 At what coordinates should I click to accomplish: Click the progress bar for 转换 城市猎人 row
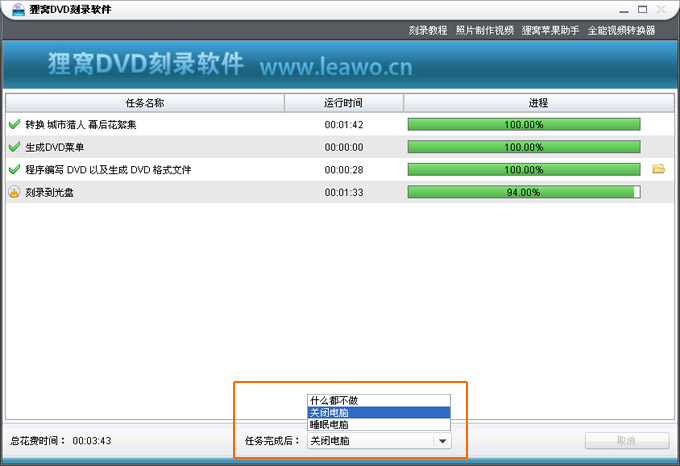(x=524, y=124)
